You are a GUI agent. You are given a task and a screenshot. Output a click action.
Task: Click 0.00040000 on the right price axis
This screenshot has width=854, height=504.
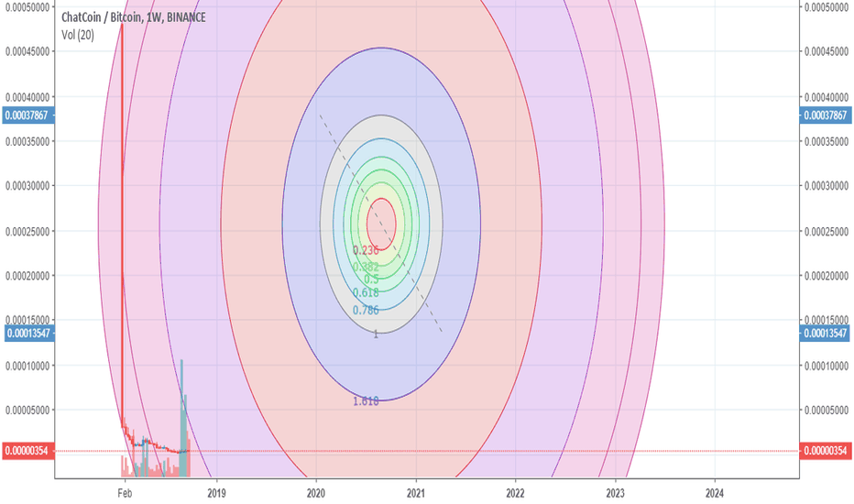pyautogui.click(x=827, y=97)
